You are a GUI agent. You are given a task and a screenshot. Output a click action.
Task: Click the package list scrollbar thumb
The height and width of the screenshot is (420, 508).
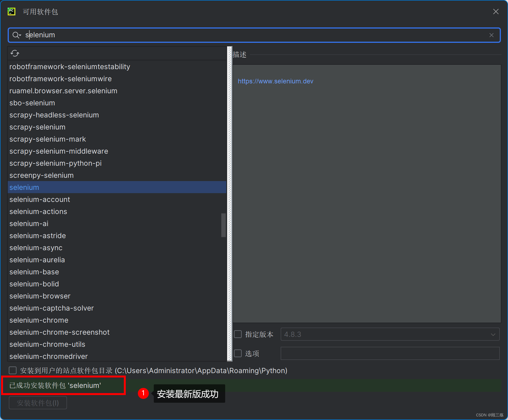(224, 225)
